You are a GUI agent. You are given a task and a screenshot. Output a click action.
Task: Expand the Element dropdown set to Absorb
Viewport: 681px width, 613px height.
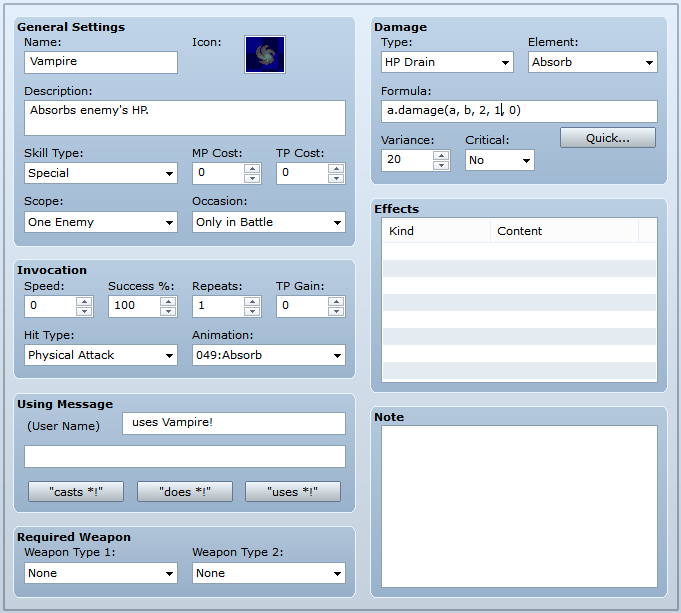592,62
